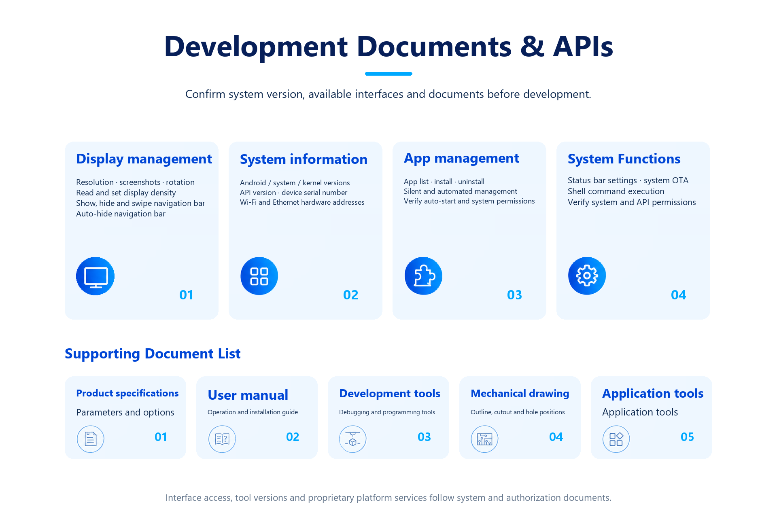Click 'Operation and installation guide' description
777x532 pixels.
pos(253,412)
